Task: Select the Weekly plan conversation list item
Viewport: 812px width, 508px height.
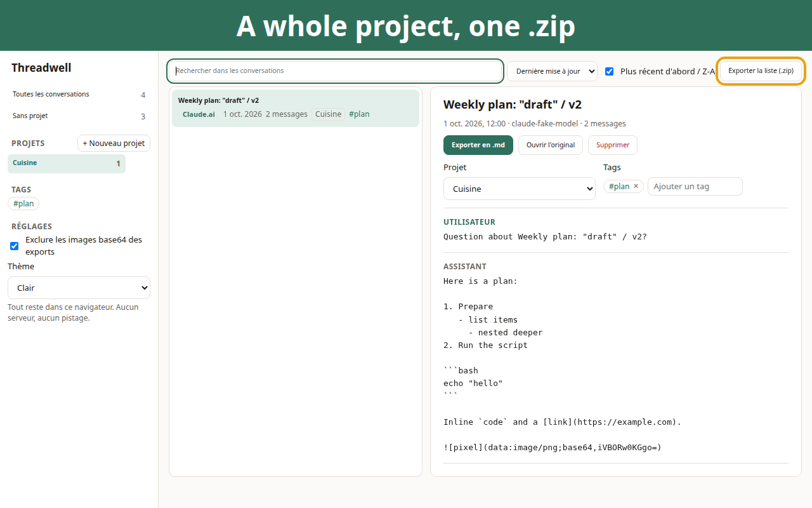Action: point(296,108)
